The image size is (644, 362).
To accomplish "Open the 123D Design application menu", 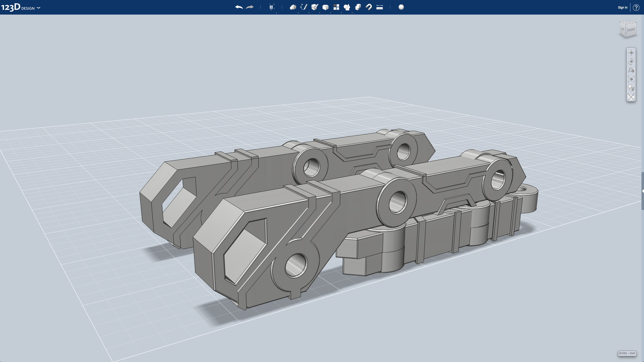I will [21, 8].
